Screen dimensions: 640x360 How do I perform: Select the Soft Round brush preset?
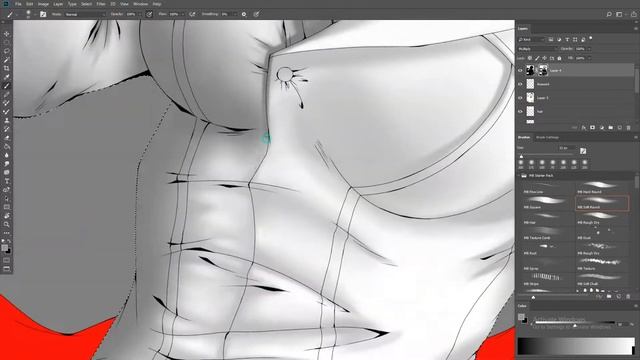pyautogui.click(x=602, y=203)
